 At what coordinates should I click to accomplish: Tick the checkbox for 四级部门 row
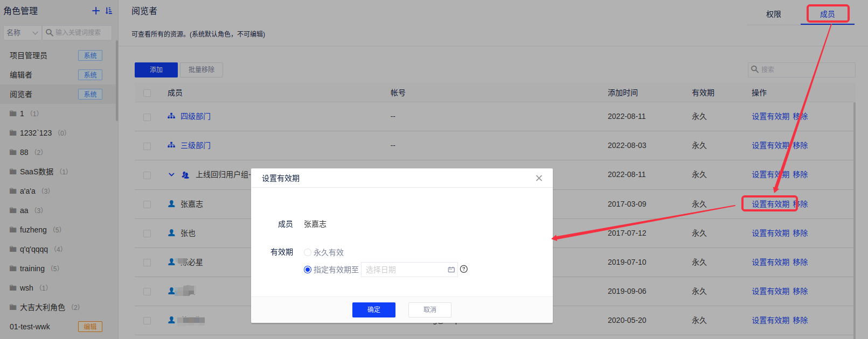(x=147, y=117)
